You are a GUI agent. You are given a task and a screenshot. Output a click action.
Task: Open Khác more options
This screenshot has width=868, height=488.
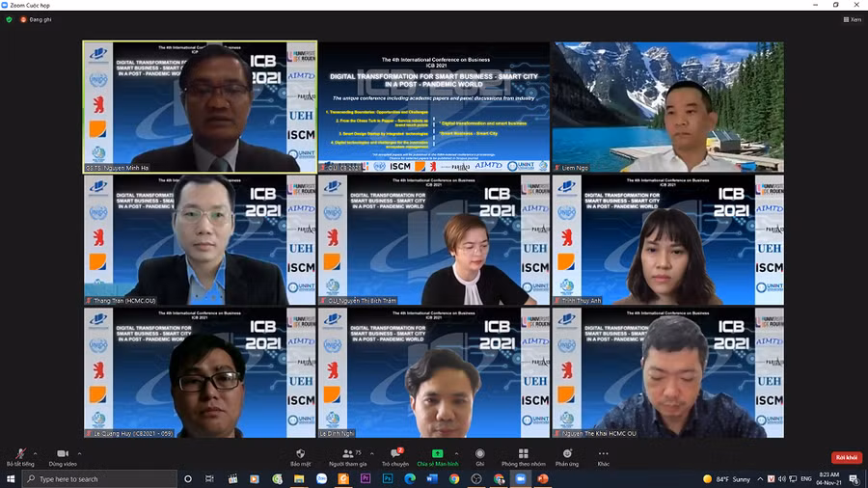(603, 457)
